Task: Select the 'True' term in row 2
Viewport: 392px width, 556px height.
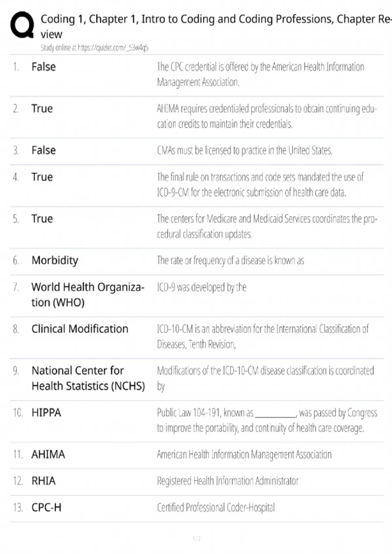Action: [x=42, y=109]
